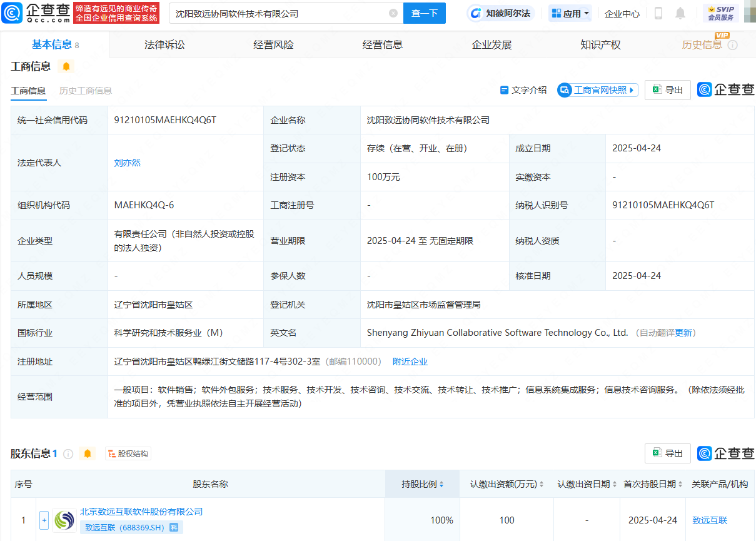
Task: Expand the 应用 dropdown menu
Action: [570, 13]
